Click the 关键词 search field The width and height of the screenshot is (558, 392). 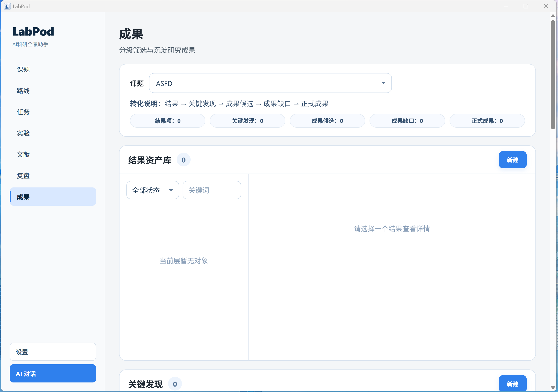point(212,190)
